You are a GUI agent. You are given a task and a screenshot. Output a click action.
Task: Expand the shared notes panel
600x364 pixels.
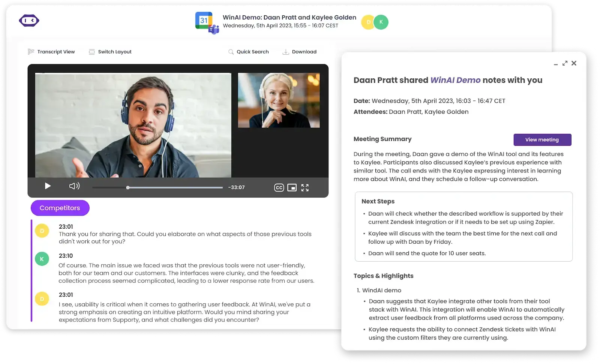tap(565, 63)
